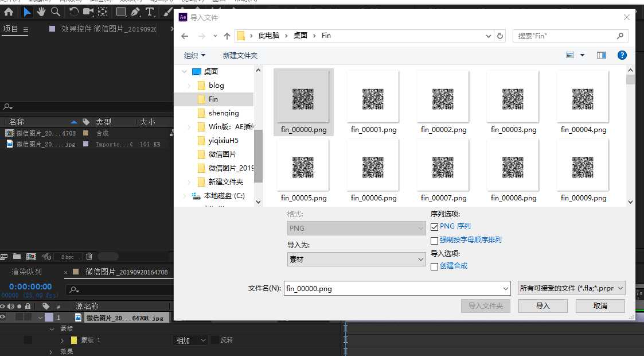The image size is (644, 356).
Task: Select the Rotation tool
Action: [74, 11]
